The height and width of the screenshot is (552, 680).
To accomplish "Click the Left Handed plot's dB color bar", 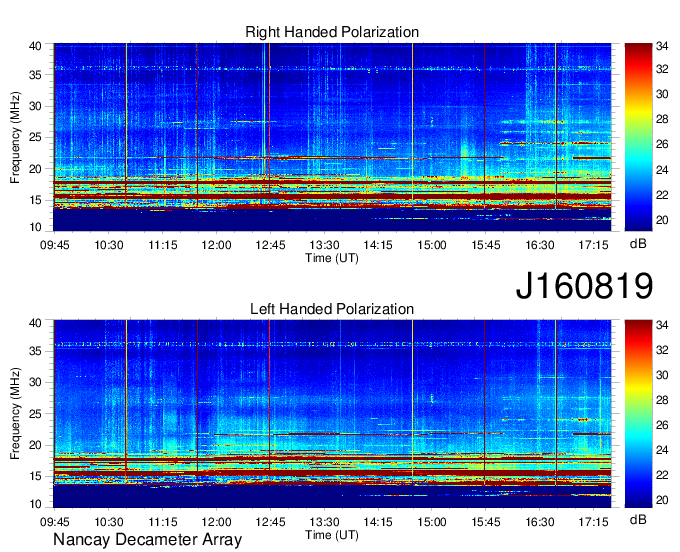I will tap(638, 414).
